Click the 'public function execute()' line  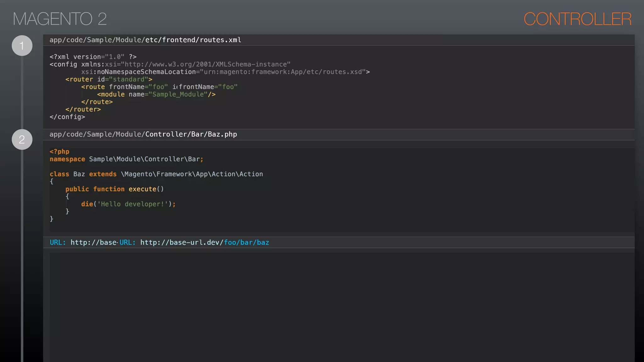[x=114, y=189]
